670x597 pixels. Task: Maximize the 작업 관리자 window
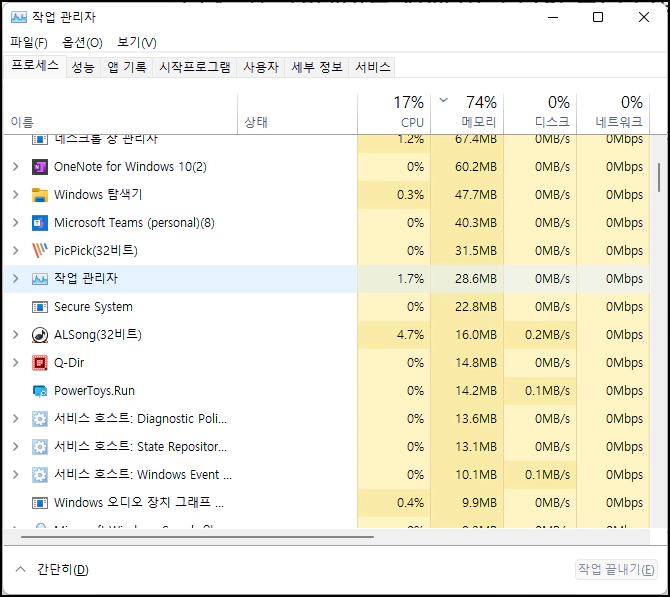click(x=598, y=17)
